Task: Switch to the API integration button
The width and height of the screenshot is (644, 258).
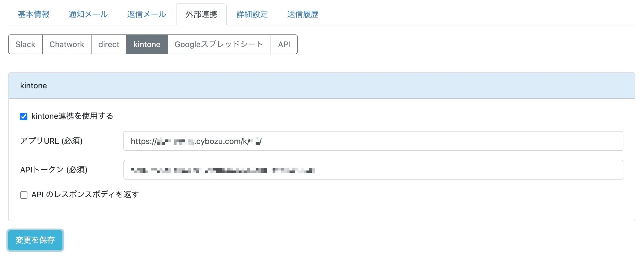Action: click(x=284, y=44)
